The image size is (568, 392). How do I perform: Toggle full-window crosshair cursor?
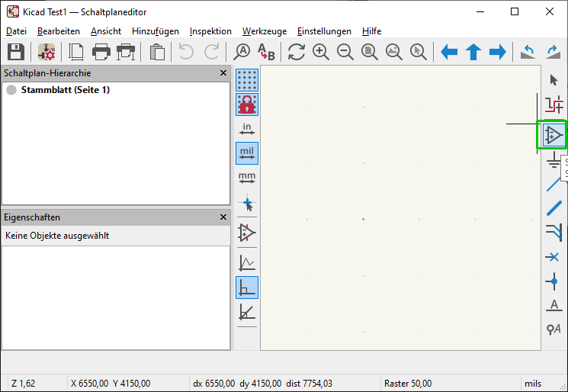(x=247, y=204)
